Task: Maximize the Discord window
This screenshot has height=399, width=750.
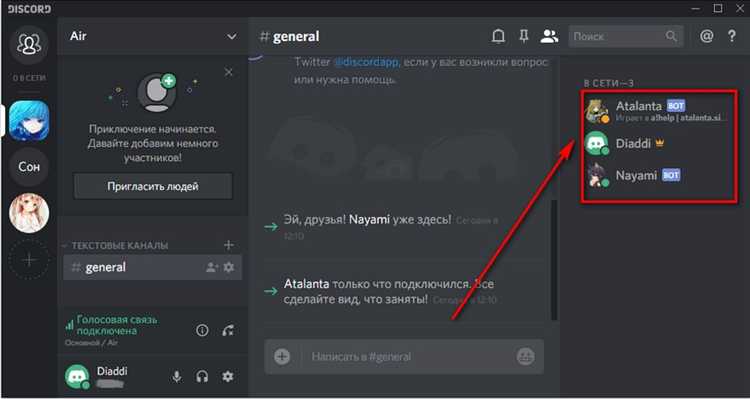Action: 718,8
